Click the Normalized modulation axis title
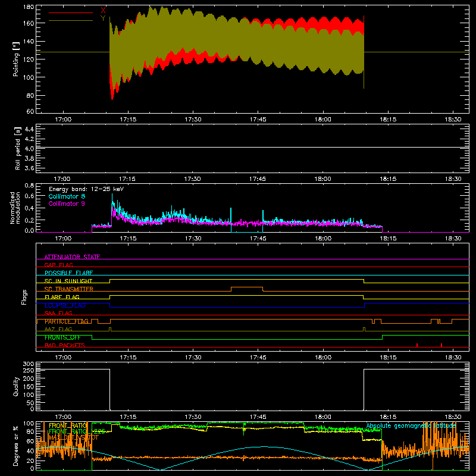The width and height of the screenshot is (476, 476). coord(15,208)
